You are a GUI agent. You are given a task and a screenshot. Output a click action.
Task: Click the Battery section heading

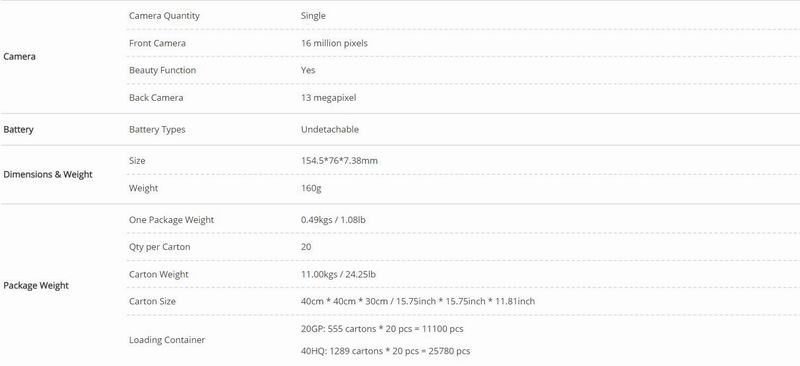[x=18, y=130]
